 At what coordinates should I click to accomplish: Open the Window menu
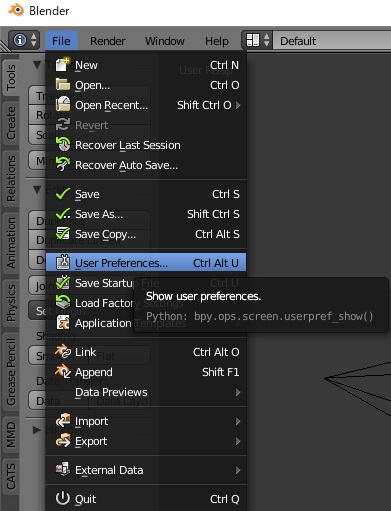165,41
